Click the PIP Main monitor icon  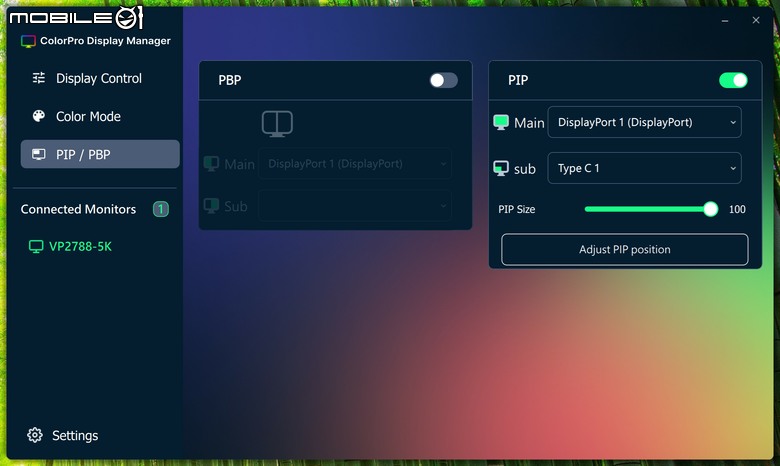tap(501, 122)
